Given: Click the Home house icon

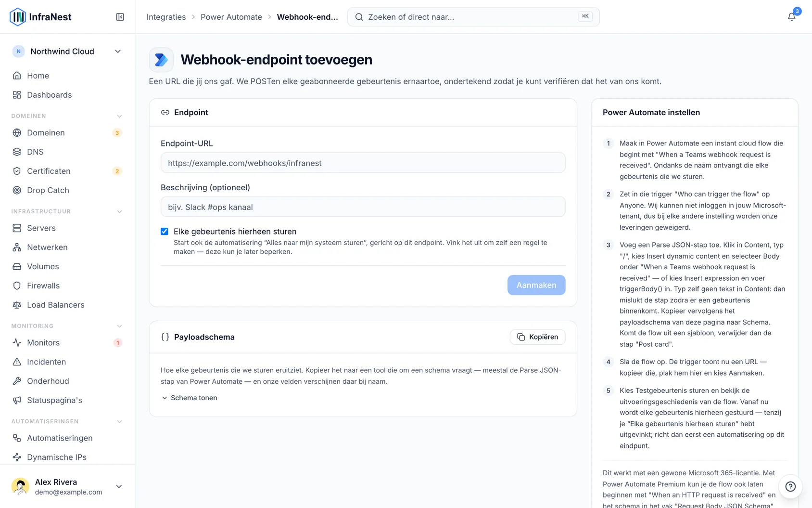Looking at the screenshot, I should point(17,76).
